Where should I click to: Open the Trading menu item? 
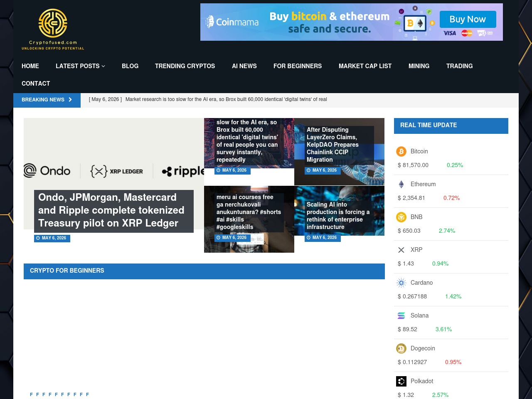coord(459,66)
